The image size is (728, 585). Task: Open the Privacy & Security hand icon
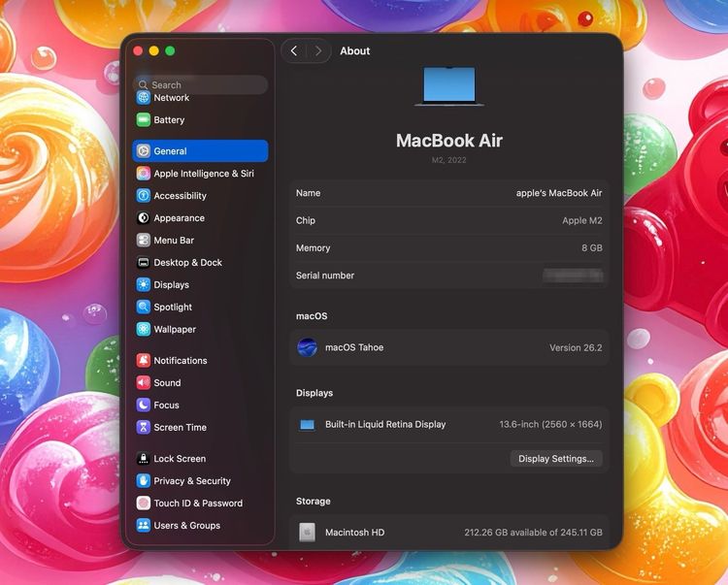(144, 480)
